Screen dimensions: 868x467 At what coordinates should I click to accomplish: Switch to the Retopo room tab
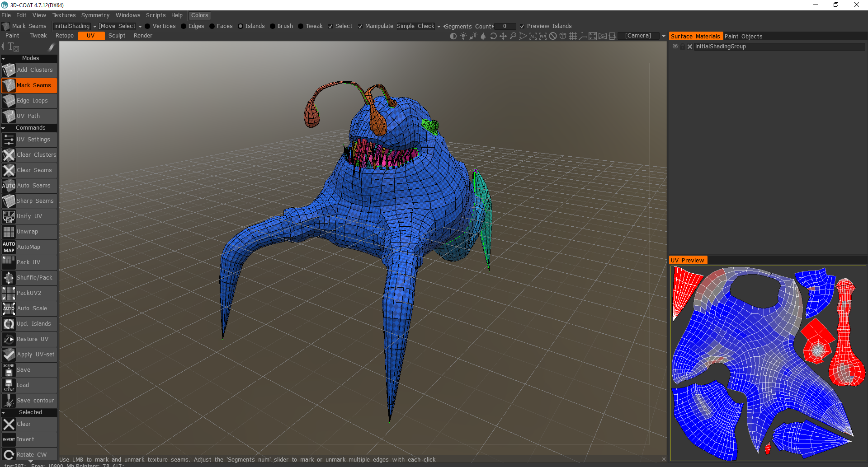[65, 36]
